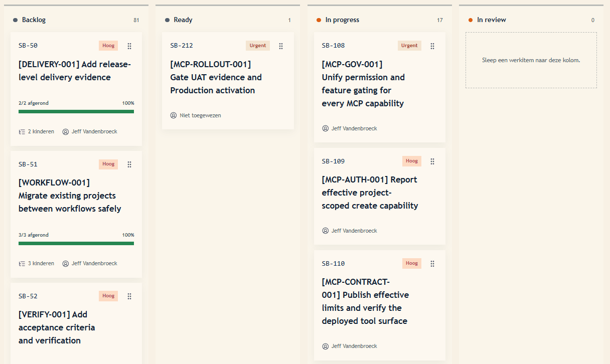Image resolution: width=610 pixels, height=364 pixels.
Task: Click the drag handle on card SB-52
Action: pos(129,296)
